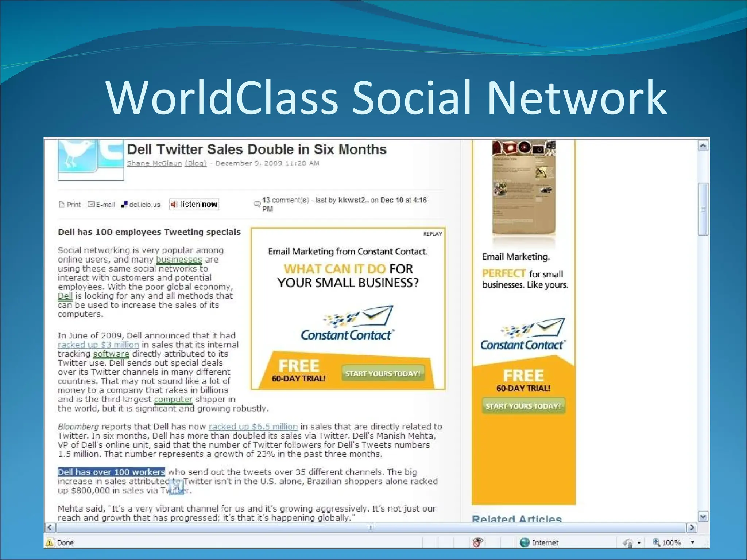Click the 100% zoom level magnifier

coord(657,542)
